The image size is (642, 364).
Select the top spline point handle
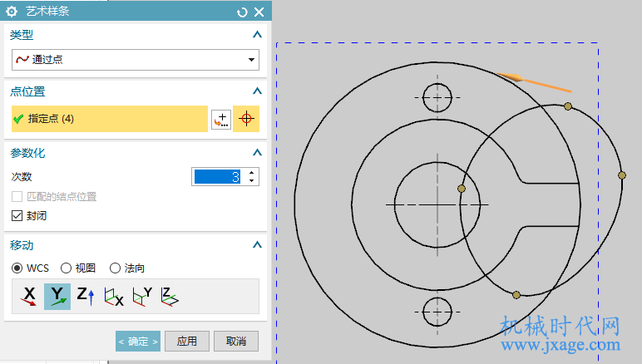(568, 106)
